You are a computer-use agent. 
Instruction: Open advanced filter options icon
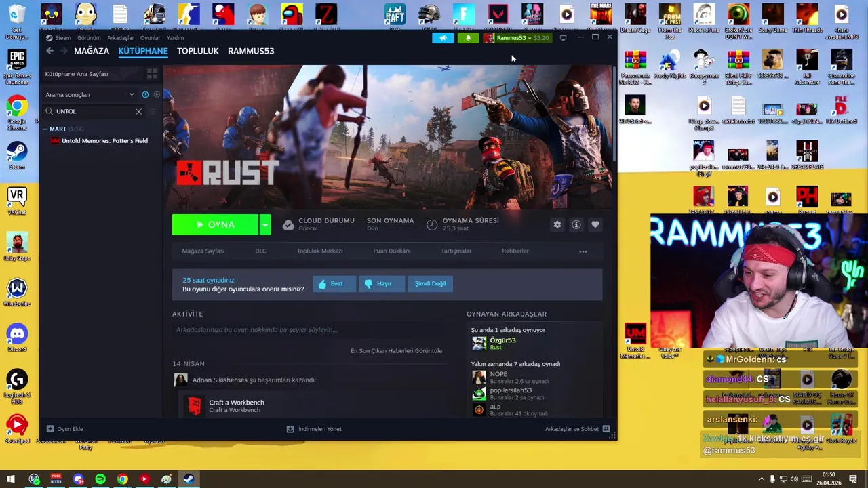[152, 111]
